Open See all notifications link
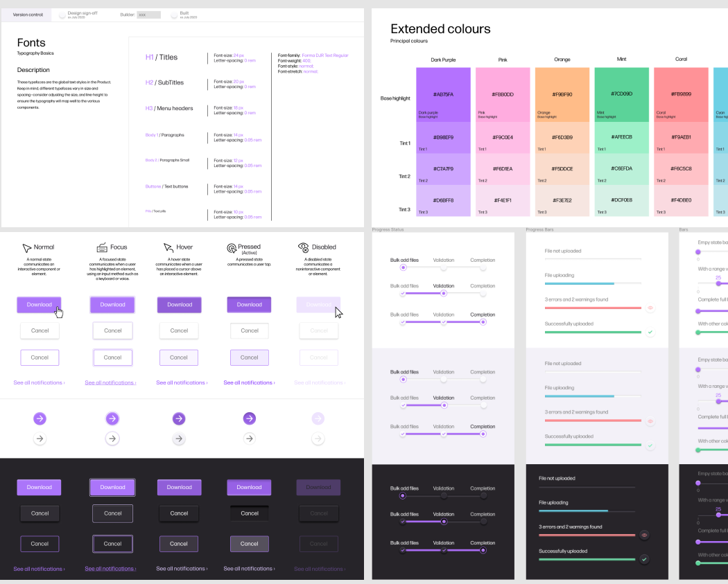The height and width of the screenshot is (584, 728). point(39,382)
